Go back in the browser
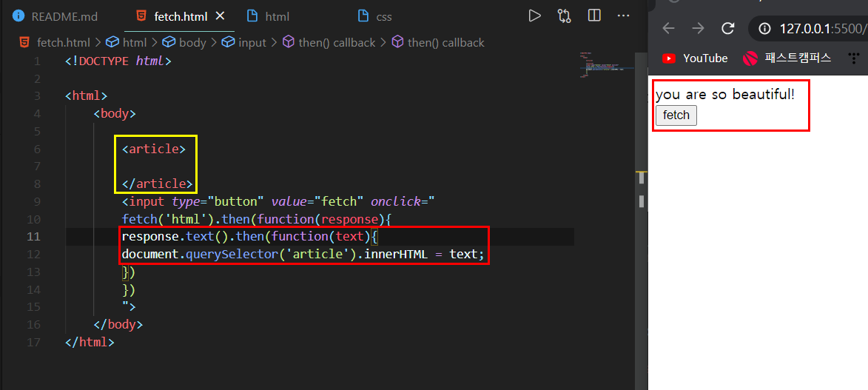 click(x=669, y=28)
